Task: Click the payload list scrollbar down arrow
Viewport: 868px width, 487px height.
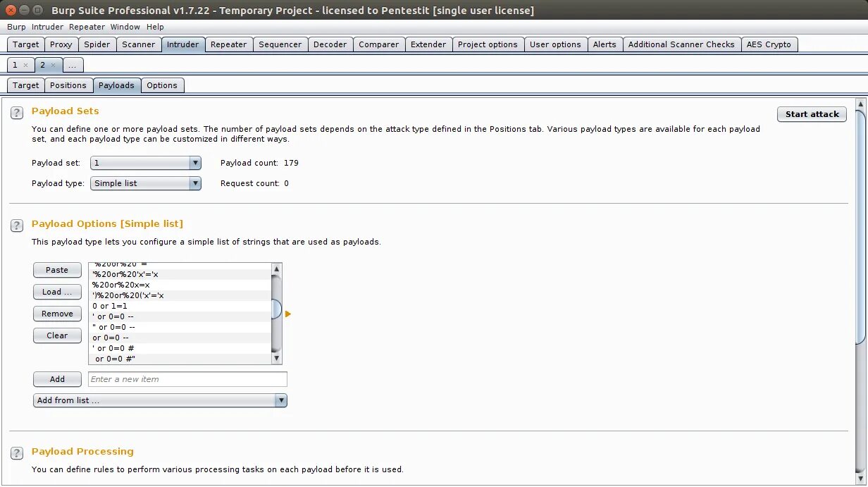Action: [x=275, y=358]
